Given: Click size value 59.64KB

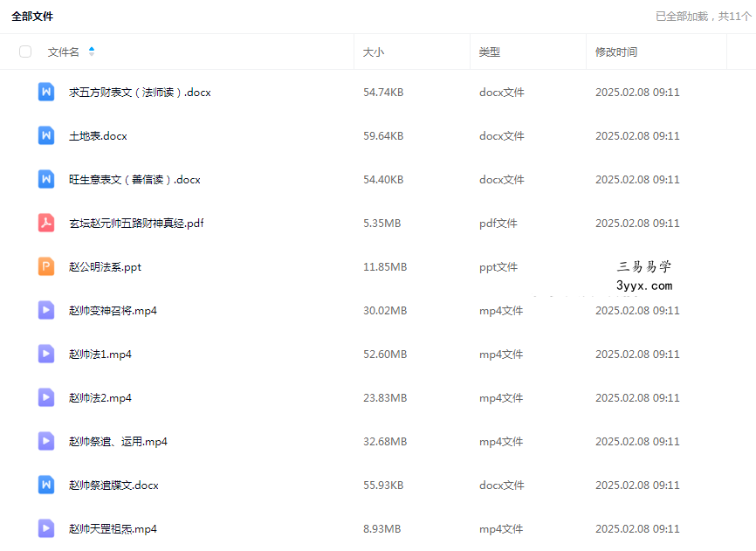Looking at the screenshot, I should pos(383,136).
